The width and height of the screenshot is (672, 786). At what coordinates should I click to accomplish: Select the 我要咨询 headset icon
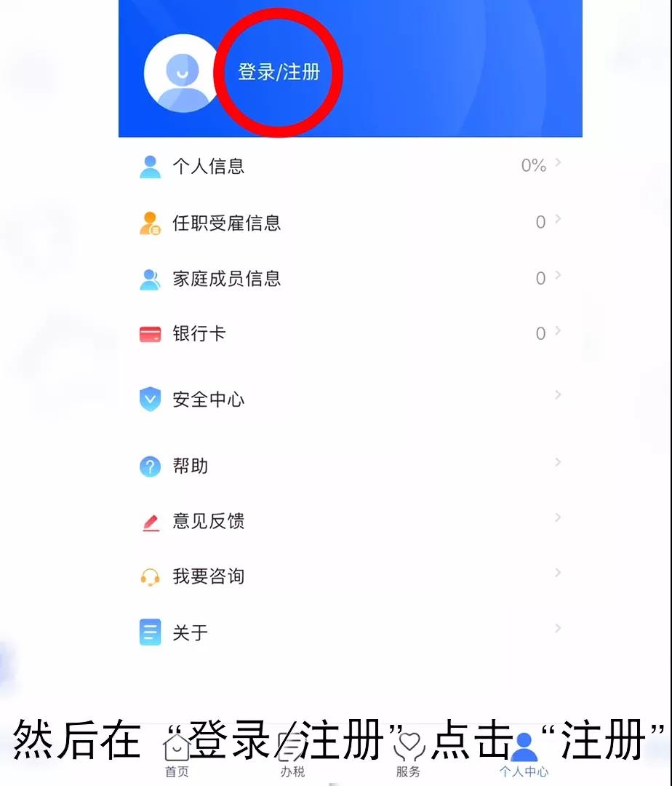[151, 577]
